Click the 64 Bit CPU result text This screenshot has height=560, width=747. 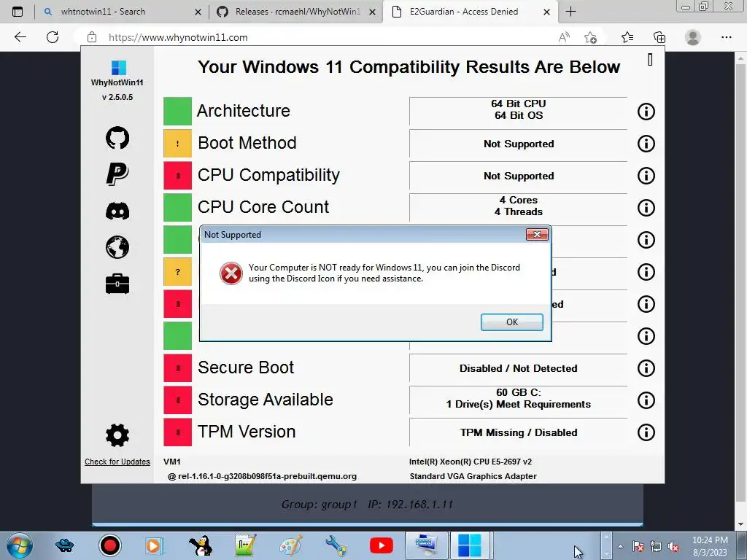[519, 104]
